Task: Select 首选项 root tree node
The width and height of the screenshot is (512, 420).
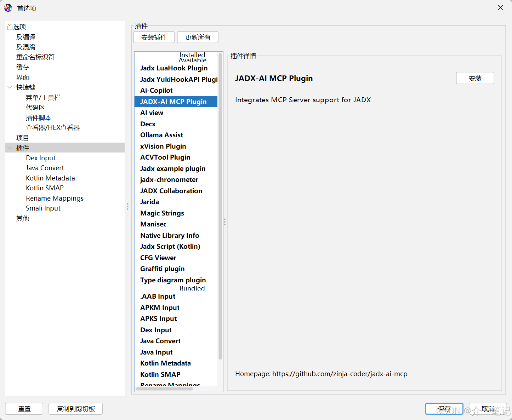Action: pos(16,27)
